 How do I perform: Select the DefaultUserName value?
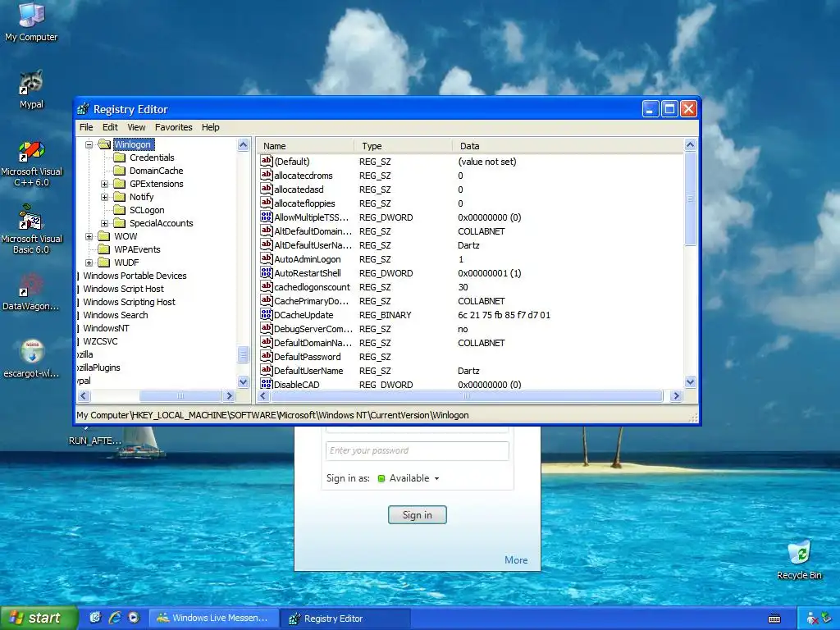point(308,371)
